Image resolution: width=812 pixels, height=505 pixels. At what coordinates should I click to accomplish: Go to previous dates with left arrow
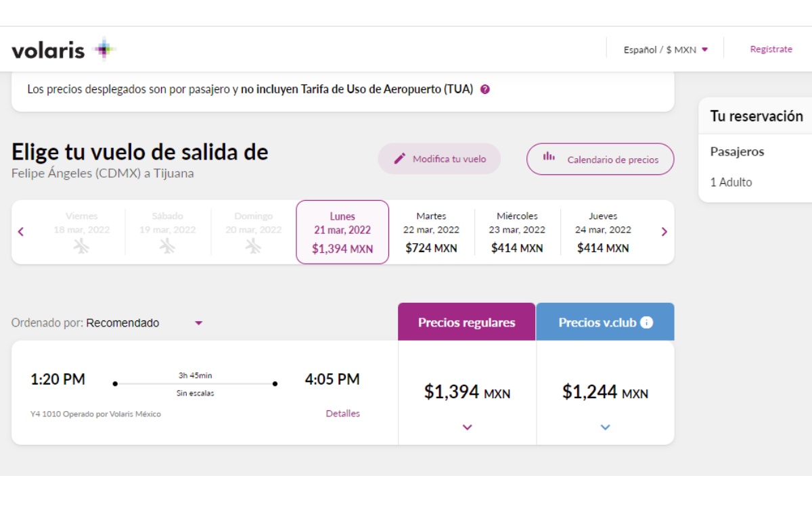21,232
